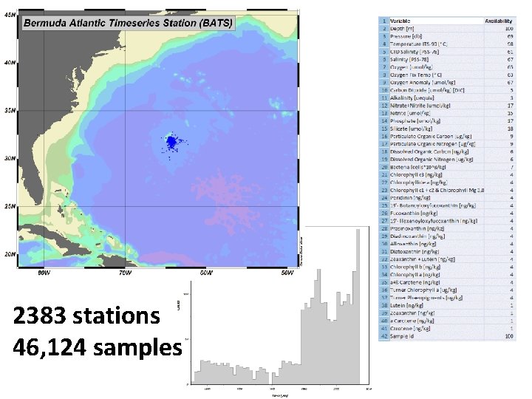Click the 'Pressure [db]' table row
Viewport: 532px width, 399px height.
click(x=447, y=36)
